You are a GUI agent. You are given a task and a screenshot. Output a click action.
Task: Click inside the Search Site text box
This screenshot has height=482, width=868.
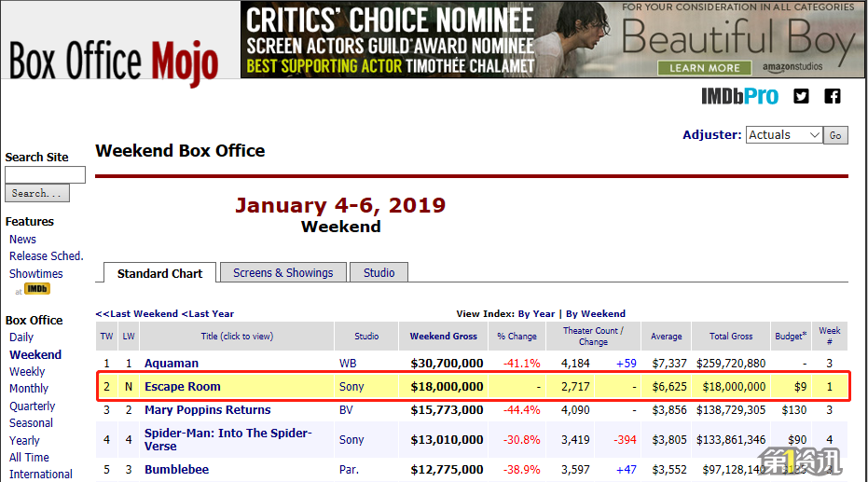pyautogui.click(x=45, y=175)
